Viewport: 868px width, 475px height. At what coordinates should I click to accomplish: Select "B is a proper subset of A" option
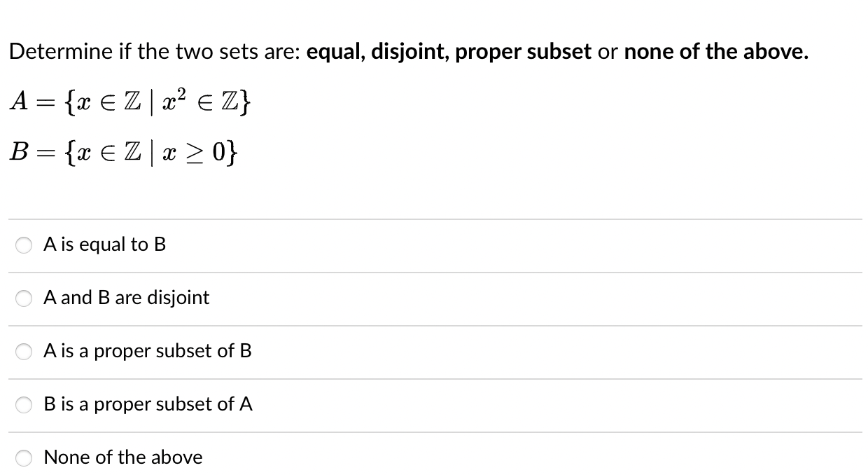pyautogui.click(x=23, y=405)
